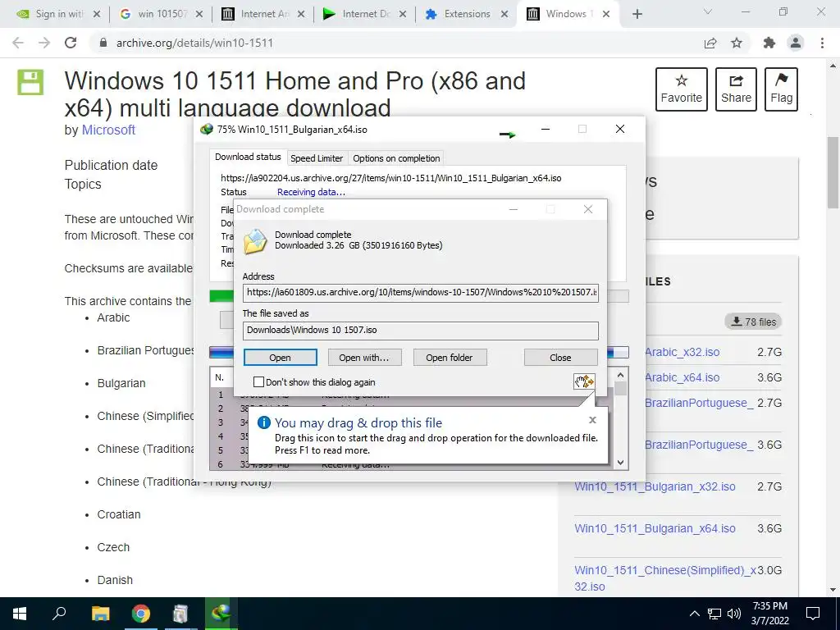This screenshot has width=840, height=630.
Task: Go forward in Chrome
Action: coord(44,43)
